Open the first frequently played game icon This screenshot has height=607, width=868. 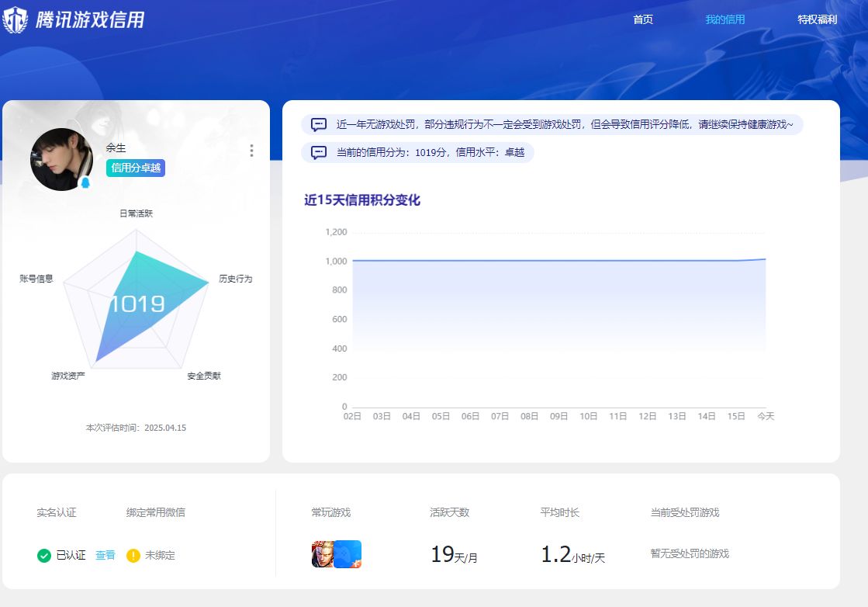(323, 554)
